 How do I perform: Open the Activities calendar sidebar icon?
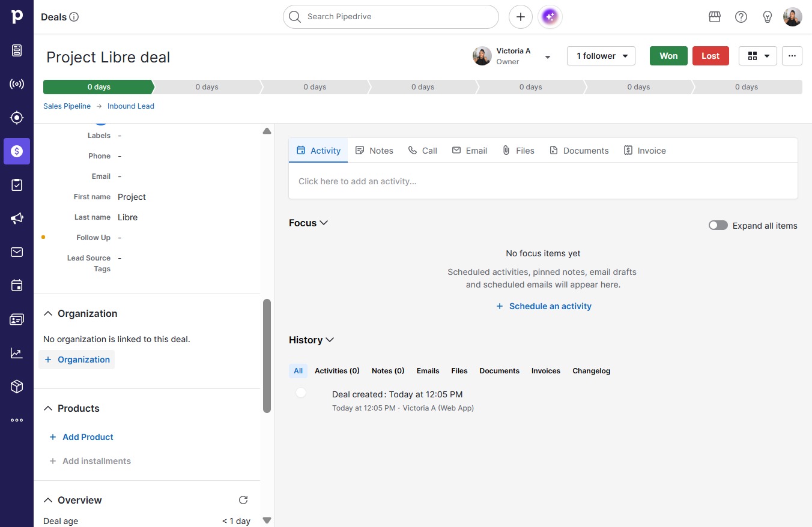[x=17, y=286]
